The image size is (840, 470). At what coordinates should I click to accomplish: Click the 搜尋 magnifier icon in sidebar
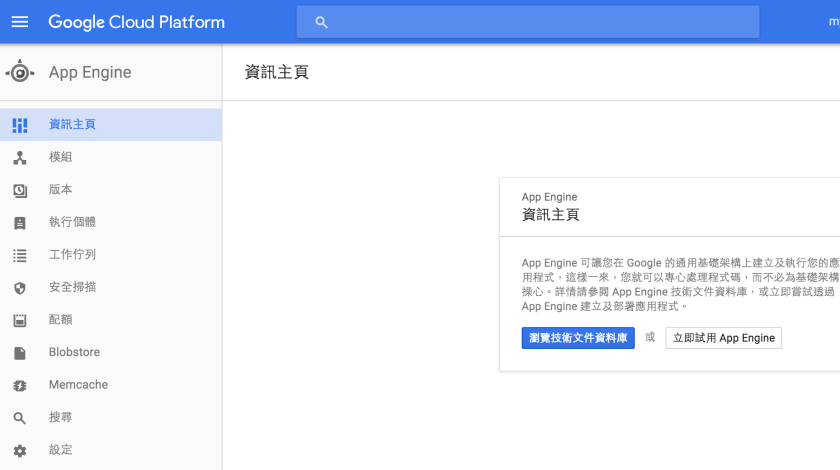[x=19, y=419]
